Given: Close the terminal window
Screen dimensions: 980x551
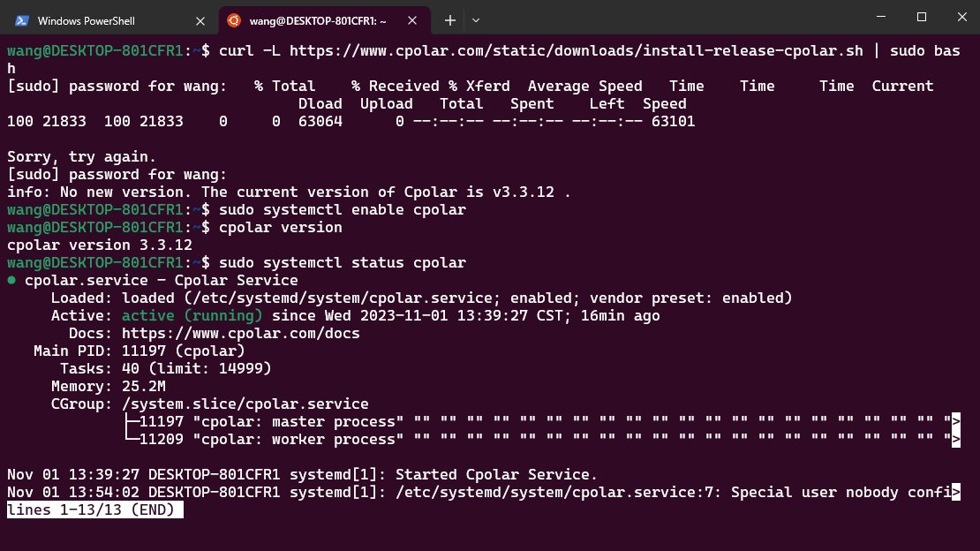Looking at the screenshot, I should (961, 17).
